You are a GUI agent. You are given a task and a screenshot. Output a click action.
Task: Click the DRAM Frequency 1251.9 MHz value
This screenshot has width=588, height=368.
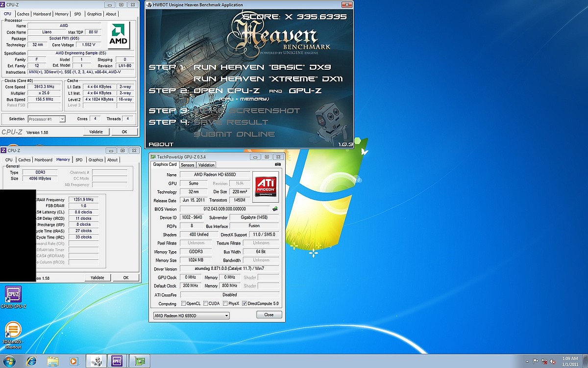(x=83, y=200)
